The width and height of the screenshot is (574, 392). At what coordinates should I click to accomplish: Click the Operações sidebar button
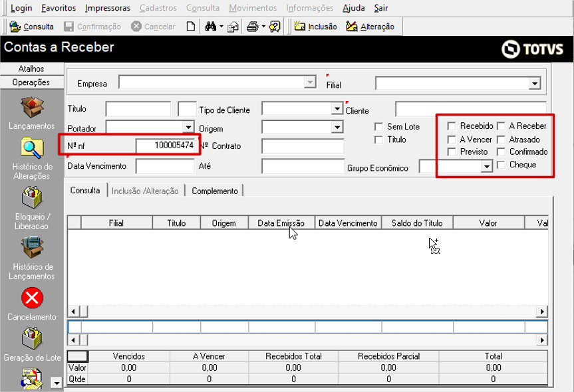(x=31, y=82)
